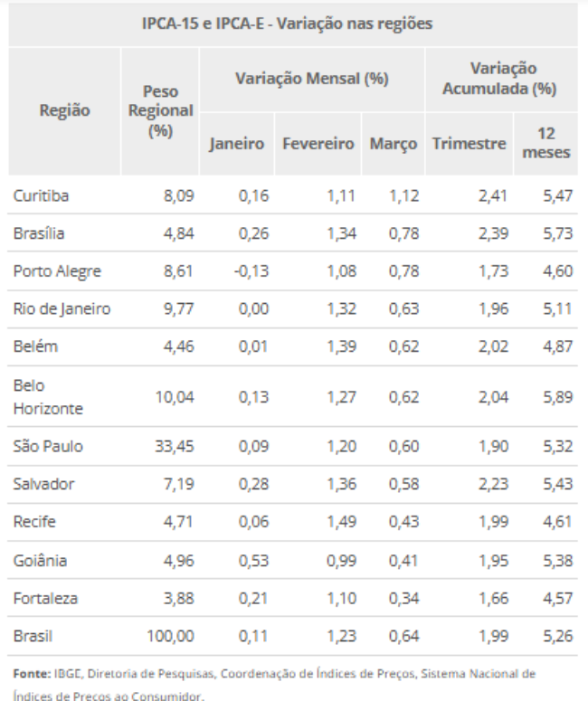This screenshot has height=701, width=588.
Task: Select the 'Curitiba' row label
Action: 41,195
